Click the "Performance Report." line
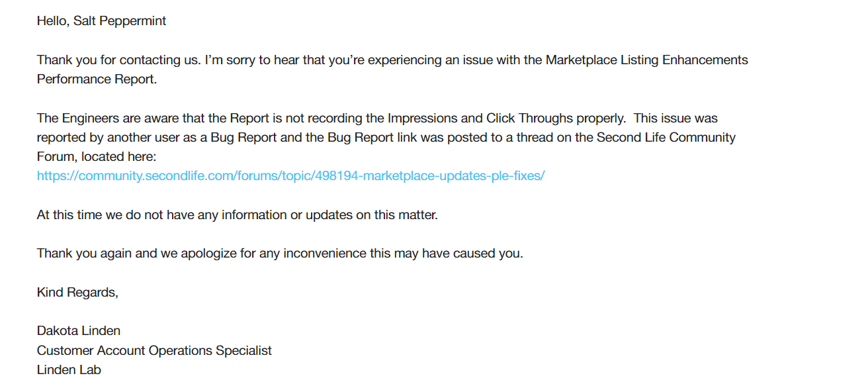 97,79
